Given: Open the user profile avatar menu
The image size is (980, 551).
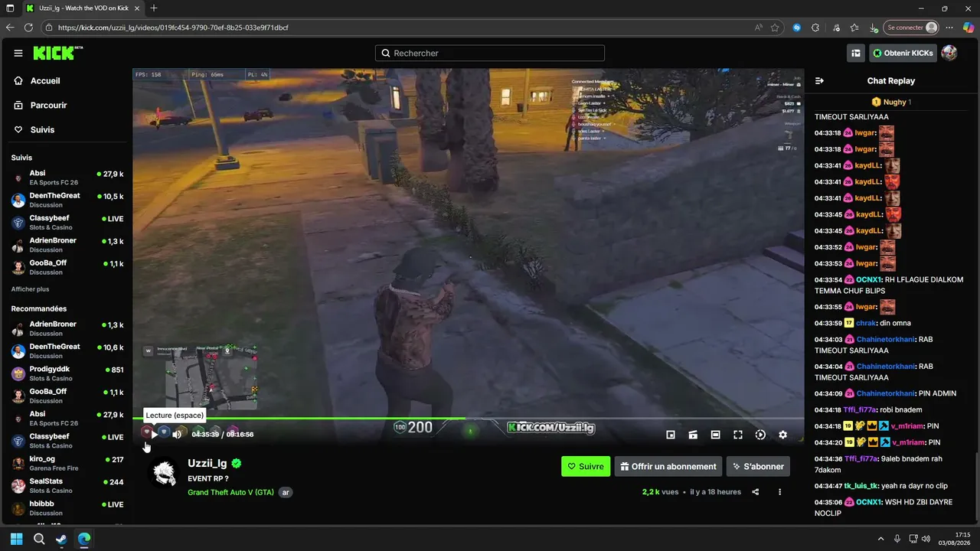Looking at the screenshot, I should (x=949, y=53).
